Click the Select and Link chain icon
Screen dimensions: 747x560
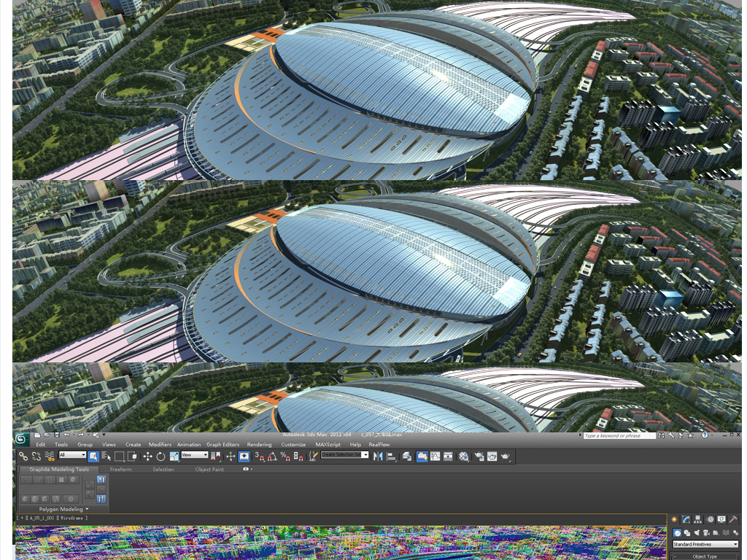pos(24,456)
